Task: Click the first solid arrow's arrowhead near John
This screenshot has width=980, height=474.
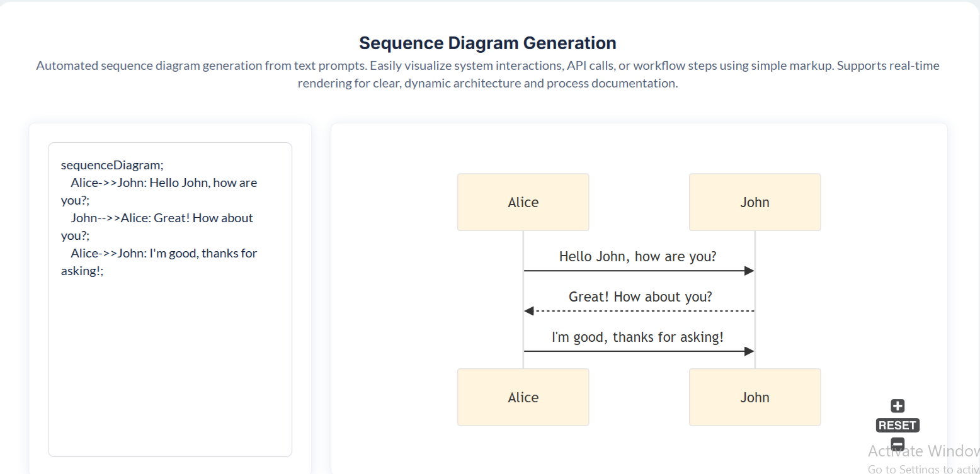Action: coord(749,271)
